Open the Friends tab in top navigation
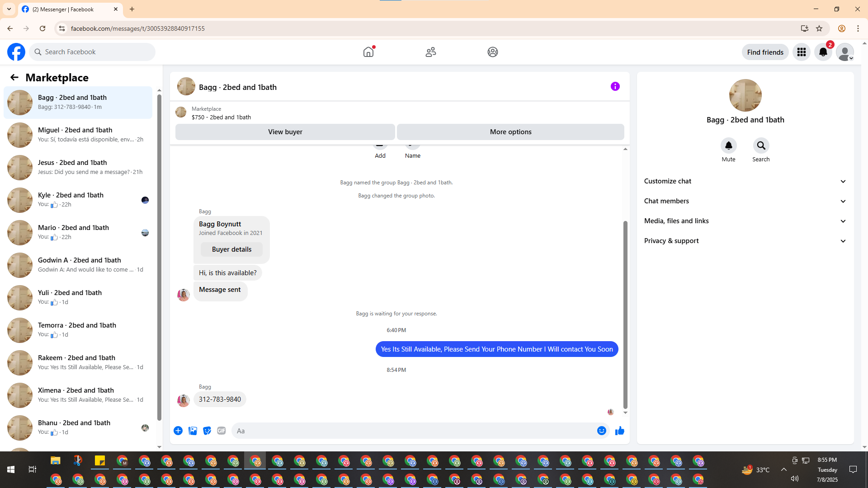Viewport: 868px width, 488px height. click(x=430, y=52)
